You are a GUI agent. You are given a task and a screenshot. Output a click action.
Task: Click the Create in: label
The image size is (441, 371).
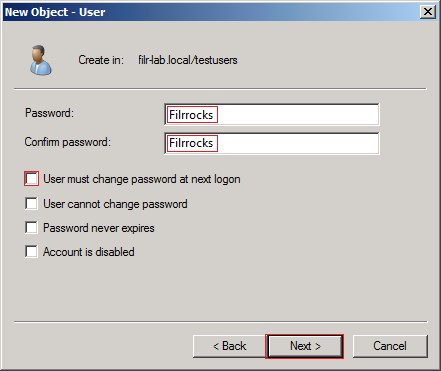click(101, 60)
